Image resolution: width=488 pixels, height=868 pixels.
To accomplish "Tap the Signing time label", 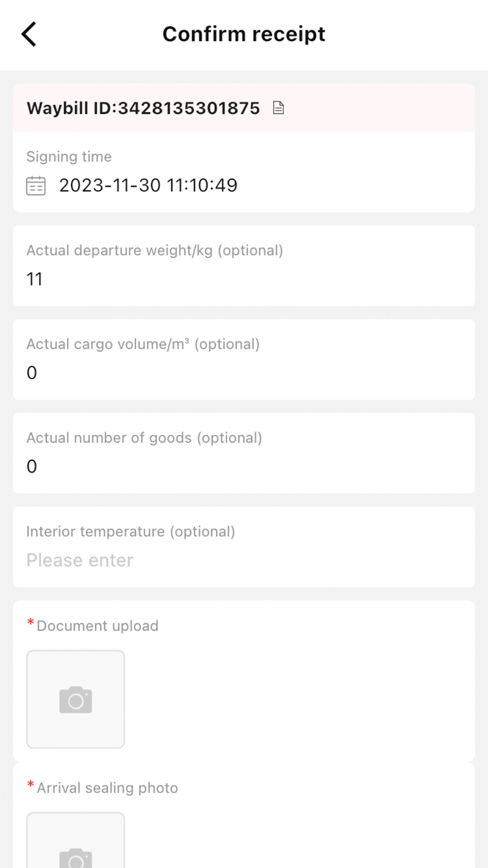I will (x=69, y=157).
